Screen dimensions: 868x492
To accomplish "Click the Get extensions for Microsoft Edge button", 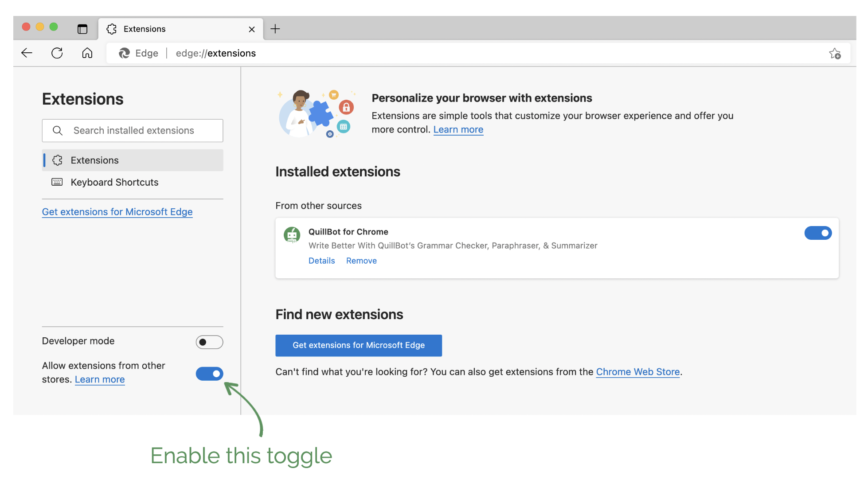I will [x=358, y=345].
